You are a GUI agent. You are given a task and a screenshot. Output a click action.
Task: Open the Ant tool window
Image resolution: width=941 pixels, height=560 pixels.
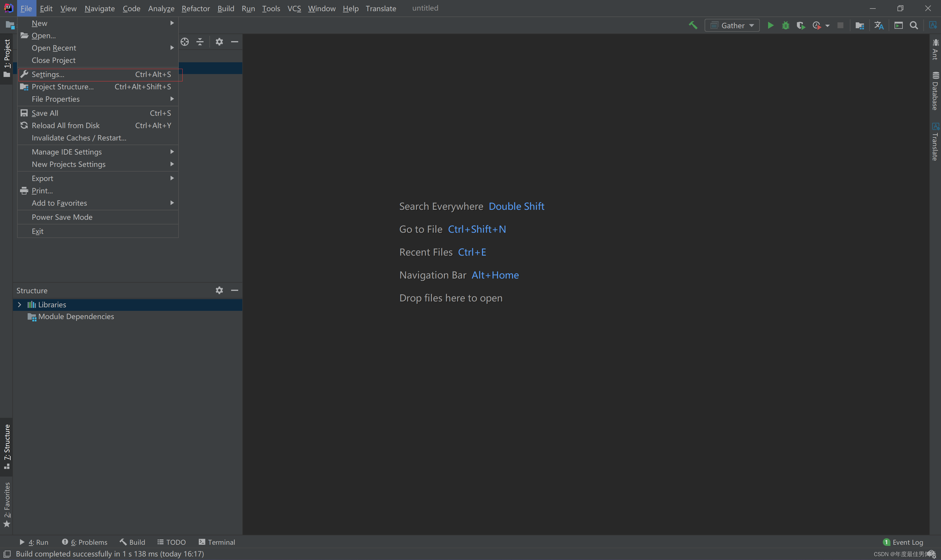(936, 51)
